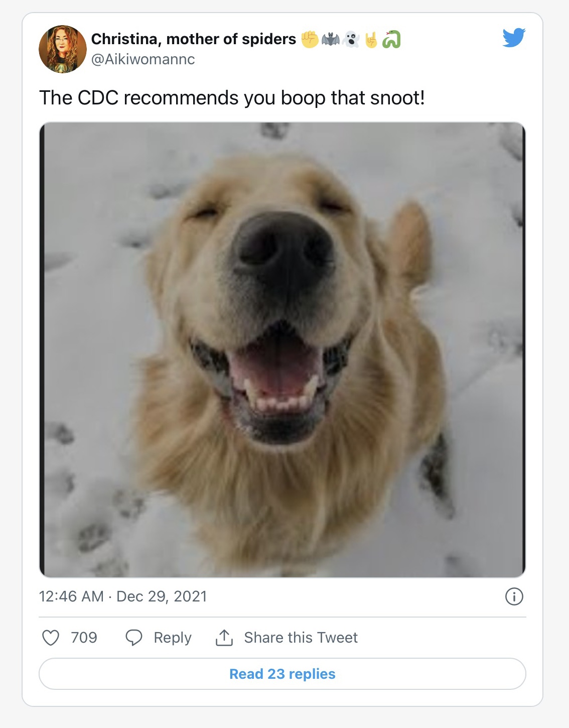This screenshot has width=569, height=728.
Task: Click the bat emoji in the name
Action: tap(331, 39)
